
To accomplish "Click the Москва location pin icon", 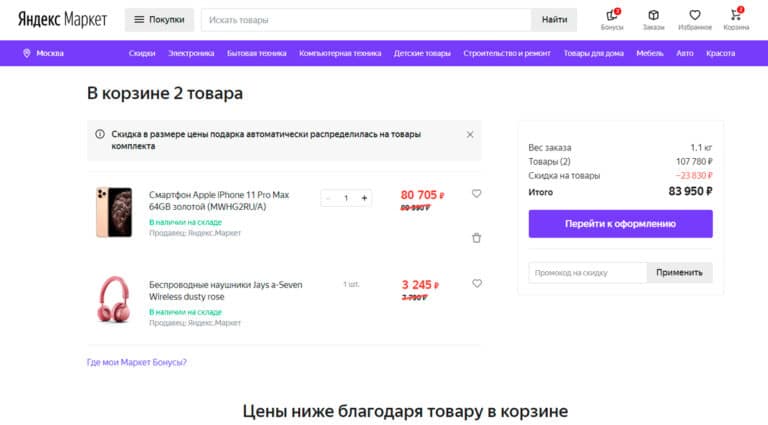I will coord(26,53).
